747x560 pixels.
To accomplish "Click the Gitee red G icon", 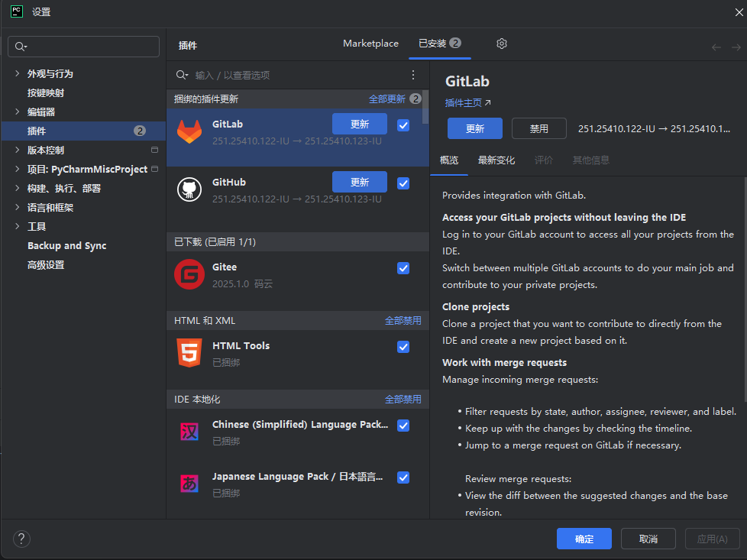I will pos(189,274).
